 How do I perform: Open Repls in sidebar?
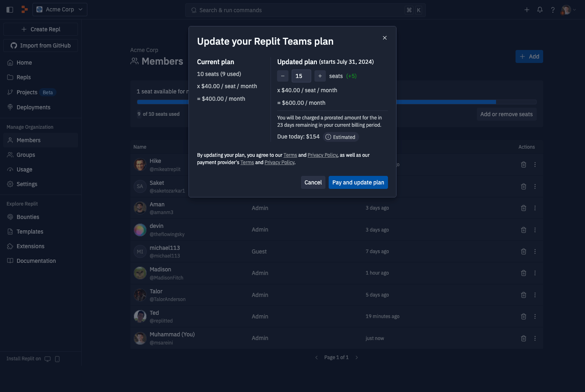(x=41, y=77)
